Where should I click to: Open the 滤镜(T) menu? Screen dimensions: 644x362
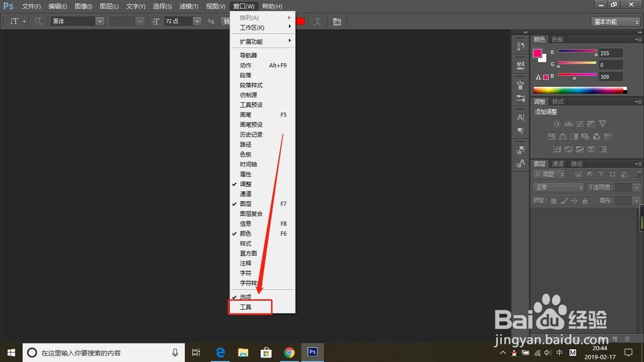pos(189,6)
